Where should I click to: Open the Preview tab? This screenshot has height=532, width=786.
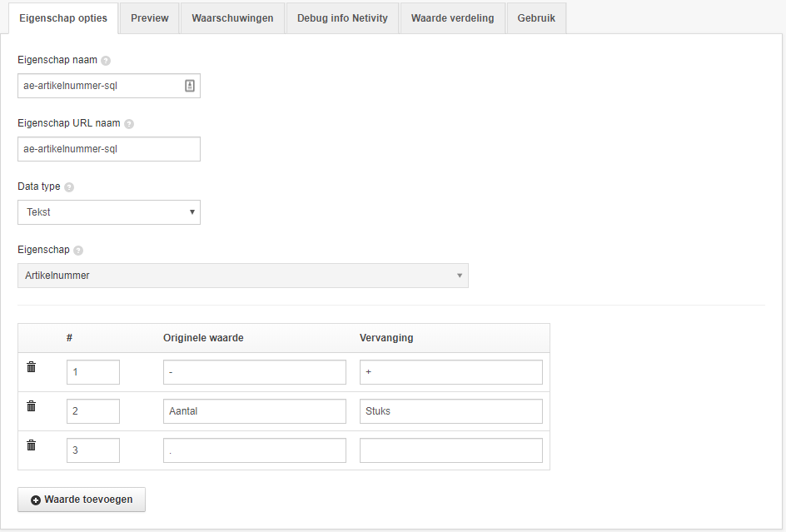pyautogui.click(x=149, y=18)
